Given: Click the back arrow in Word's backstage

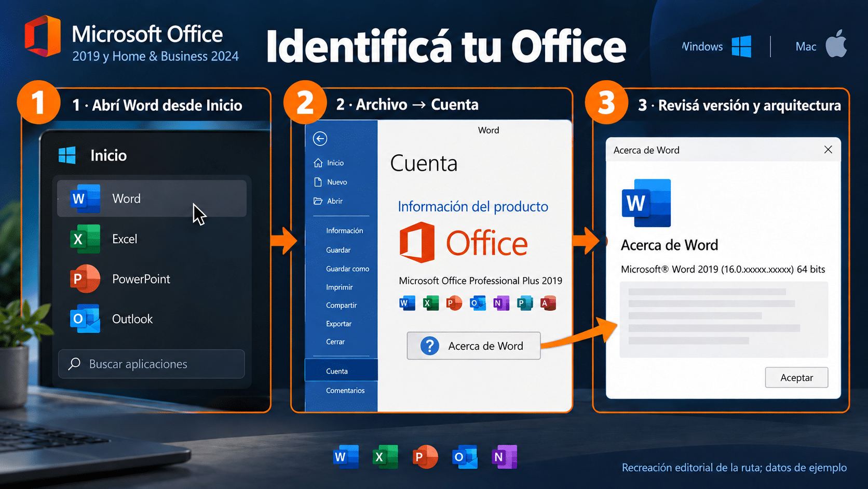Looking at the screenshot, I should (x=320, y=139).
